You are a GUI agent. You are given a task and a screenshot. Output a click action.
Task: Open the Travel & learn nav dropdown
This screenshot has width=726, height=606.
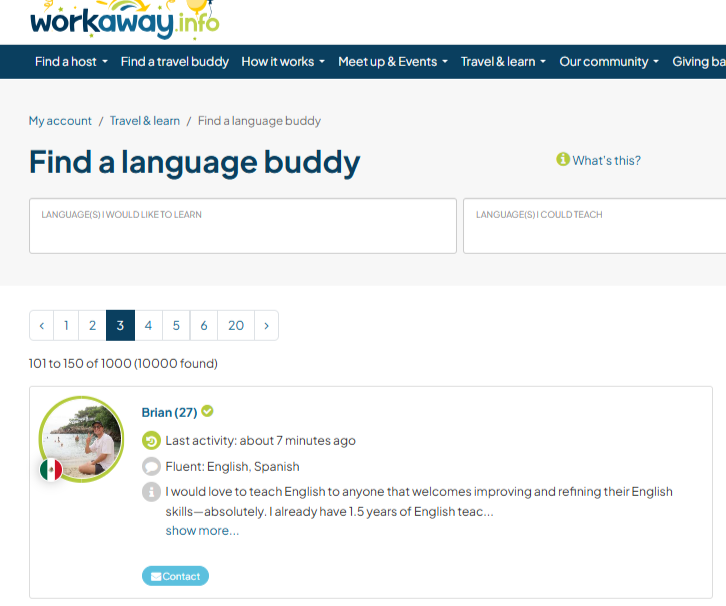(503, 62)
